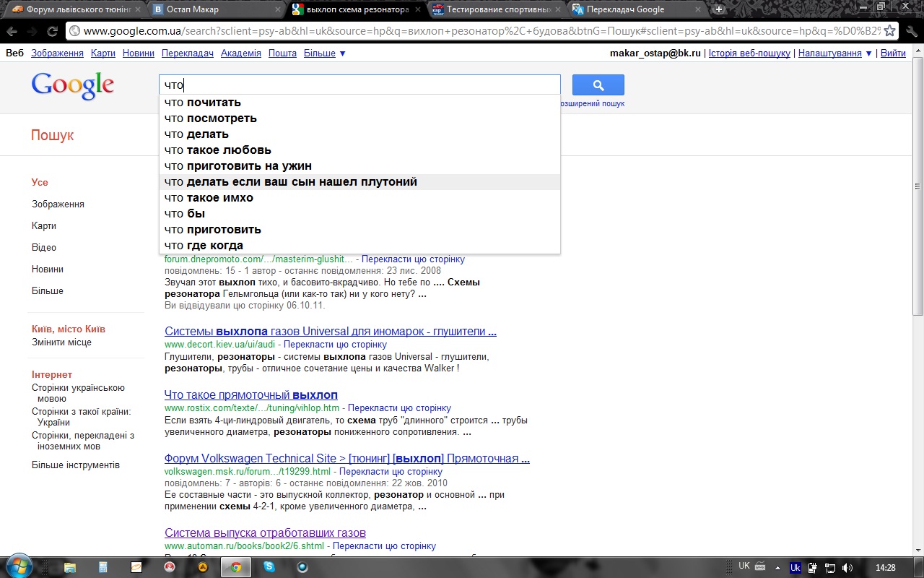
Task: Click inside the Google search box
Action: coord(359,85)
